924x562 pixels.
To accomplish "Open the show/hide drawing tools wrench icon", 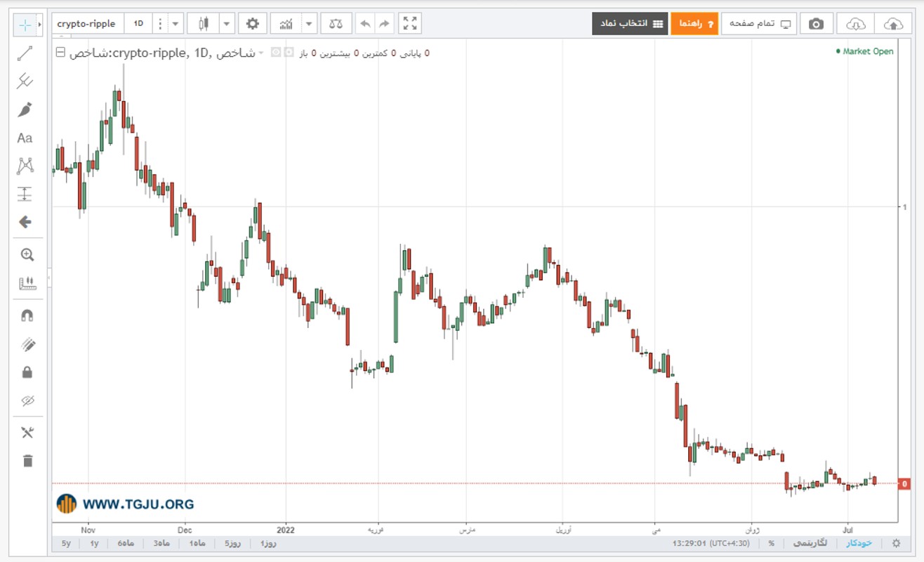I will [27, 433].
